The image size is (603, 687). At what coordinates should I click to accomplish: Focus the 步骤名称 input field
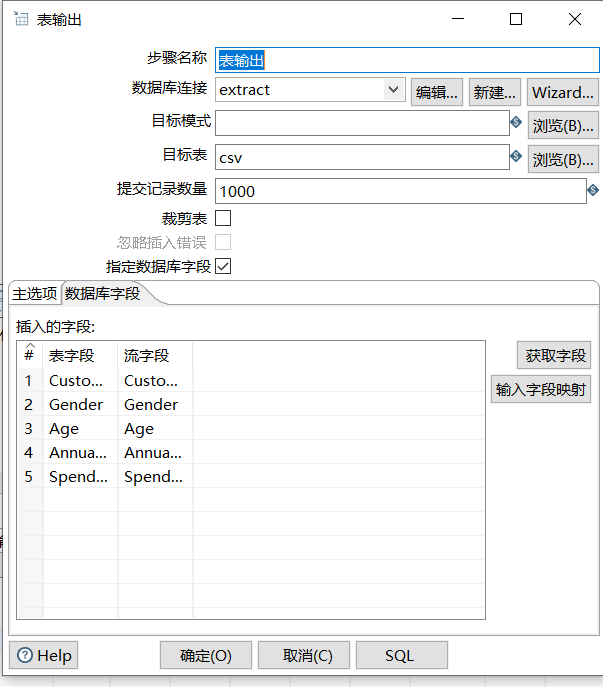pyautogui.click(x=407, y=60)
